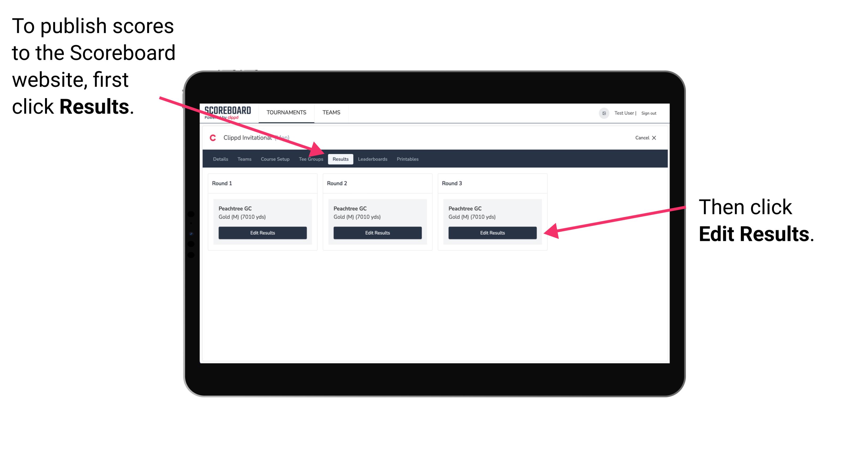Select the Leaderboards tab

click(372, 159)
